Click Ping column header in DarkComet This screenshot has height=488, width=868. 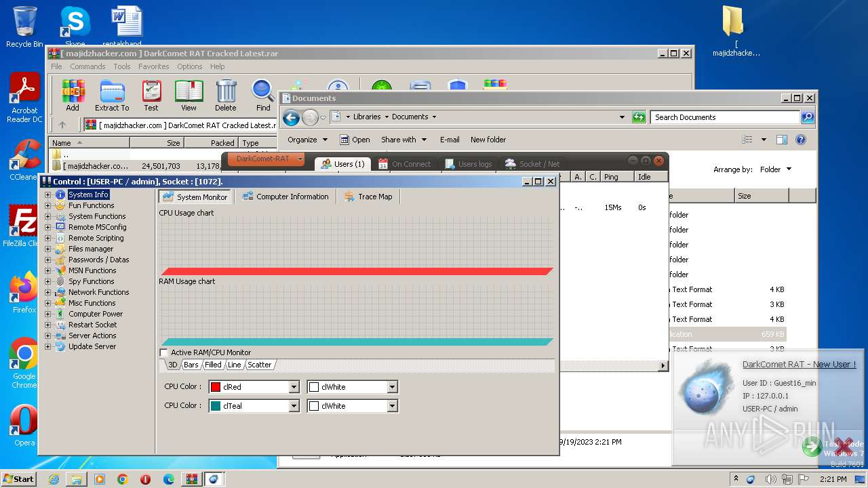point(616,177)
